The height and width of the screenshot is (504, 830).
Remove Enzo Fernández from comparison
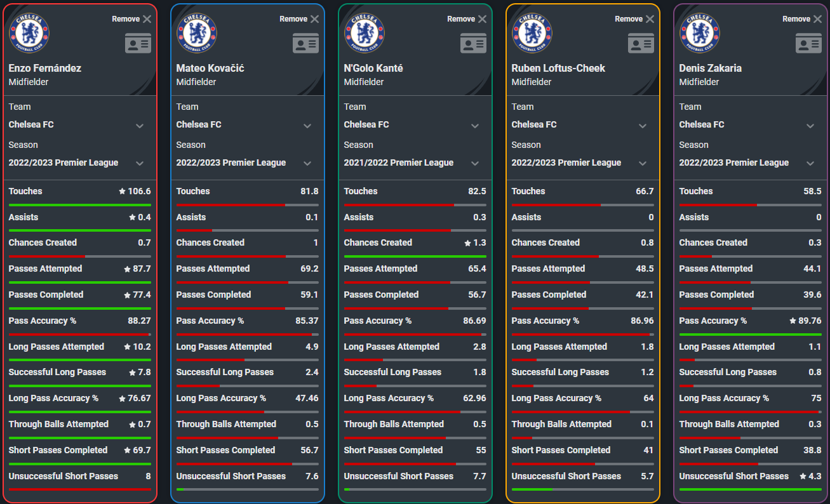pos(132,19)
